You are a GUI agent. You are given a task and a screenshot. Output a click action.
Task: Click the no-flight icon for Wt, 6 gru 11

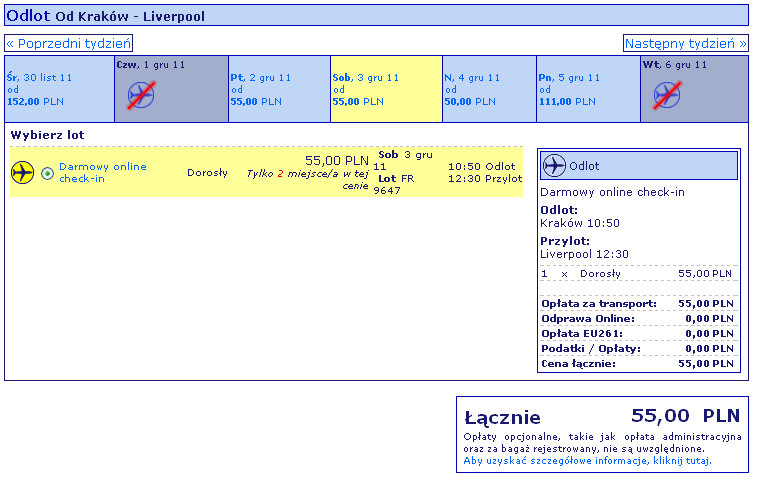pos(667,95)
